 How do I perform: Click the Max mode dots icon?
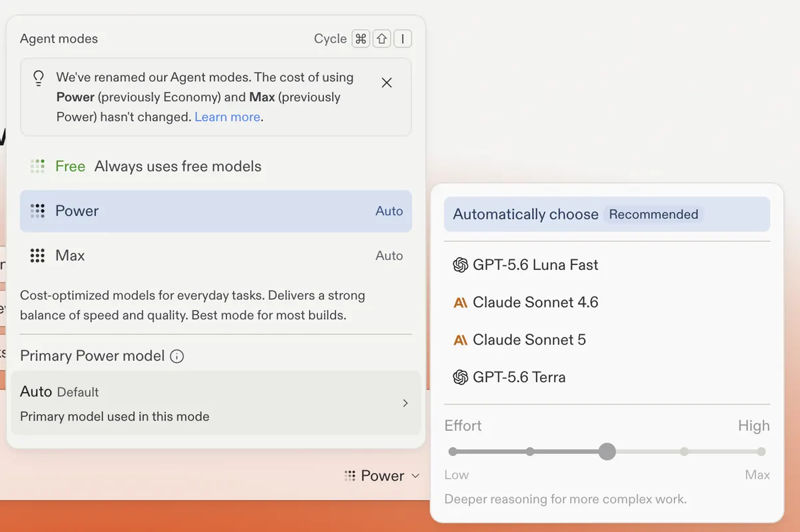[37, 255]
